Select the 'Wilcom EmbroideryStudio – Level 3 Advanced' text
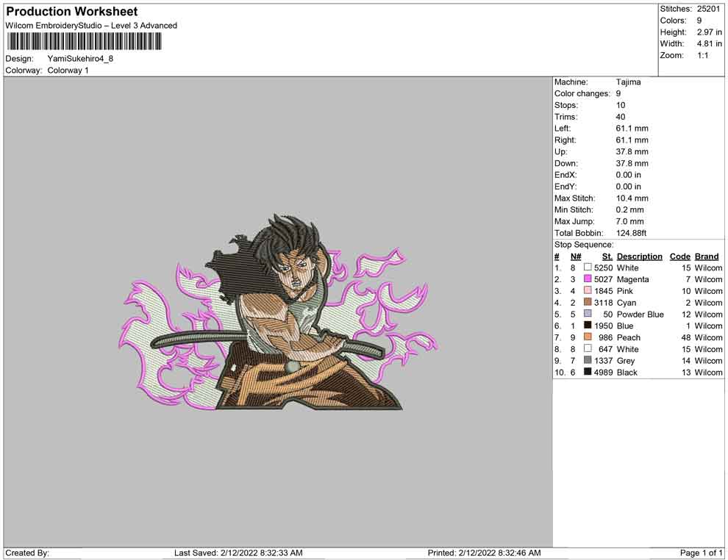Viewport: 728px width, 560px height. point(91,26)
